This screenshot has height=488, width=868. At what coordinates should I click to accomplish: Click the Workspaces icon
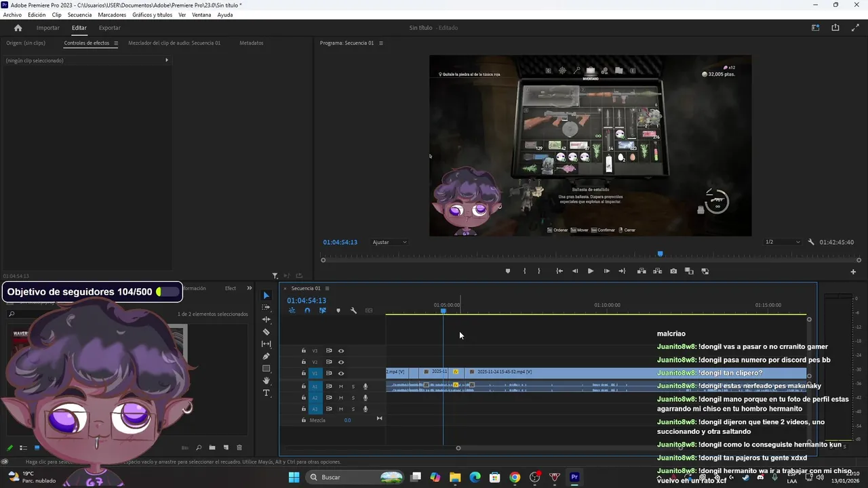(816, 28)
